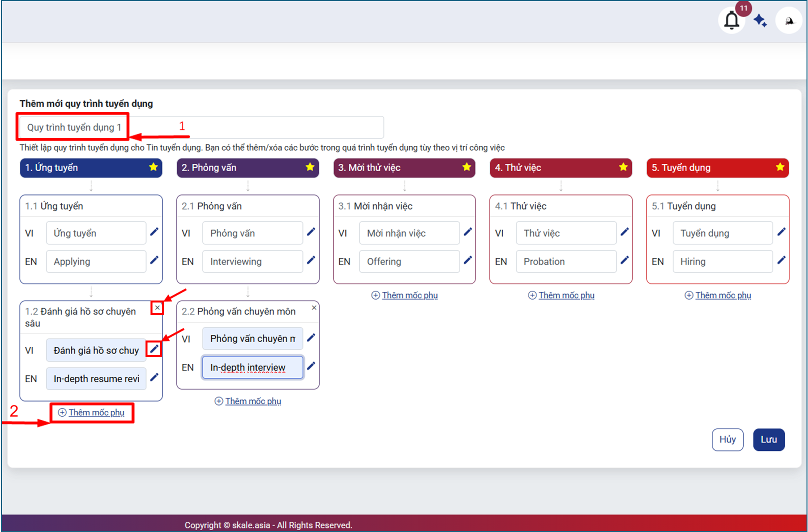Remove sub-step 1.2 Đánh giá hồ sơ chuyên sâu

tap(157, 308)
